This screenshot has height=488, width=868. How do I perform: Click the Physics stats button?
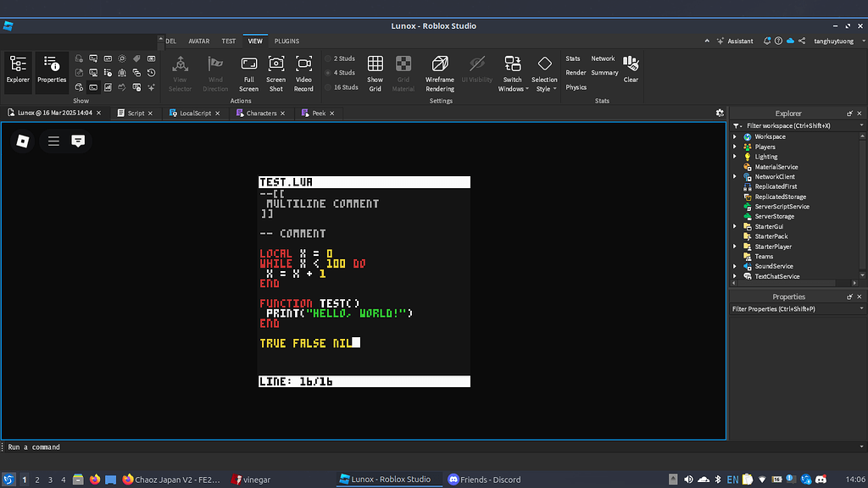click(x=576, y=87)
